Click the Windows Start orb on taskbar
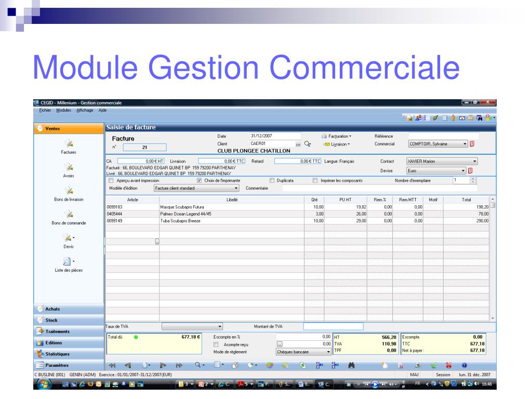Viewport: 532px width, 399px height. (44, 384)
